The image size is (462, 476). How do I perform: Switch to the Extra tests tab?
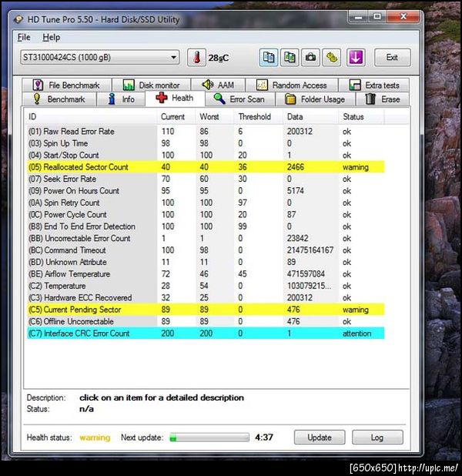374,85
